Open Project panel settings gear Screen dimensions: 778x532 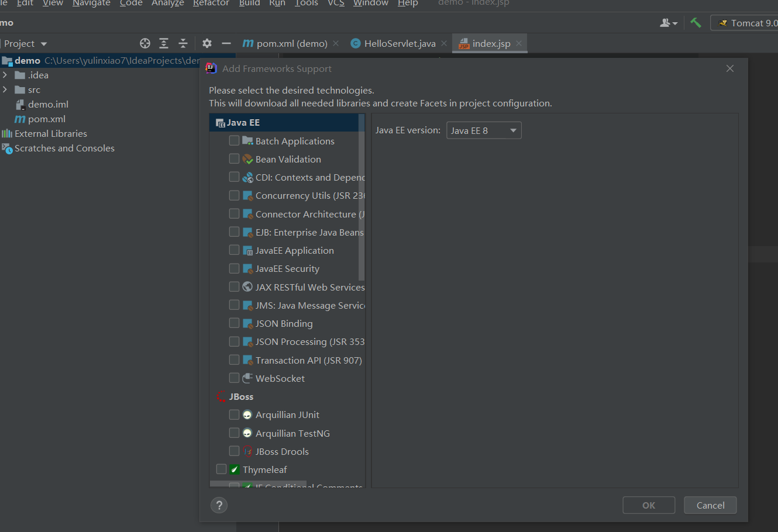[207, 43]
